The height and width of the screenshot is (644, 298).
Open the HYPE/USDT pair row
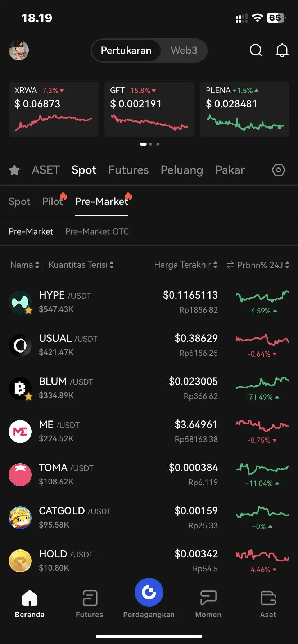point(108,302)
